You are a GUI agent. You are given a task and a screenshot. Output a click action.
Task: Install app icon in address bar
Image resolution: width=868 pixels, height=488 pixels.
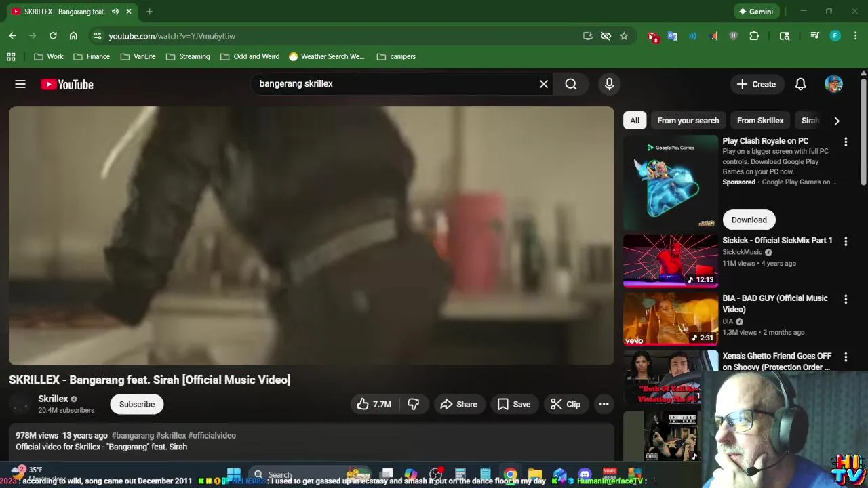[x=587, y=36]
